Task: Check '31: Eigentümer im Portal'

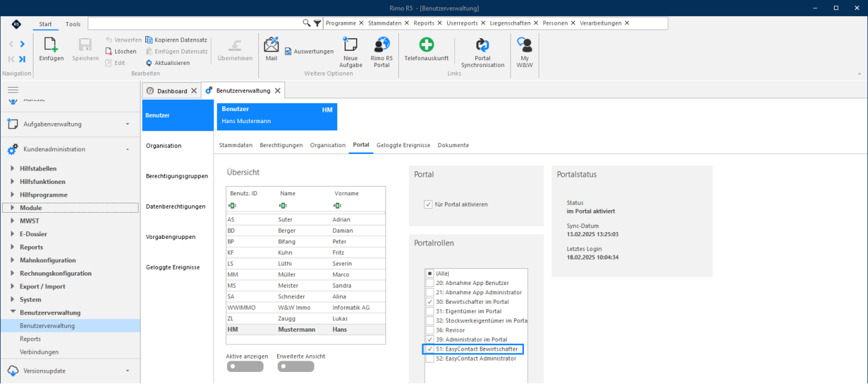Action: [430, 311]
